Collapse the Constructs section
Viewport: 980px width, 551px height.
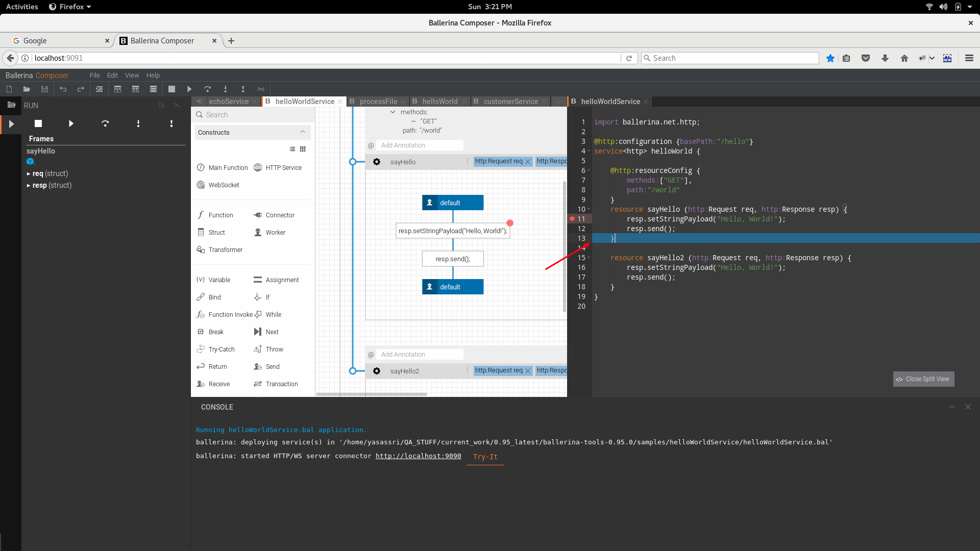click(302, 132)
